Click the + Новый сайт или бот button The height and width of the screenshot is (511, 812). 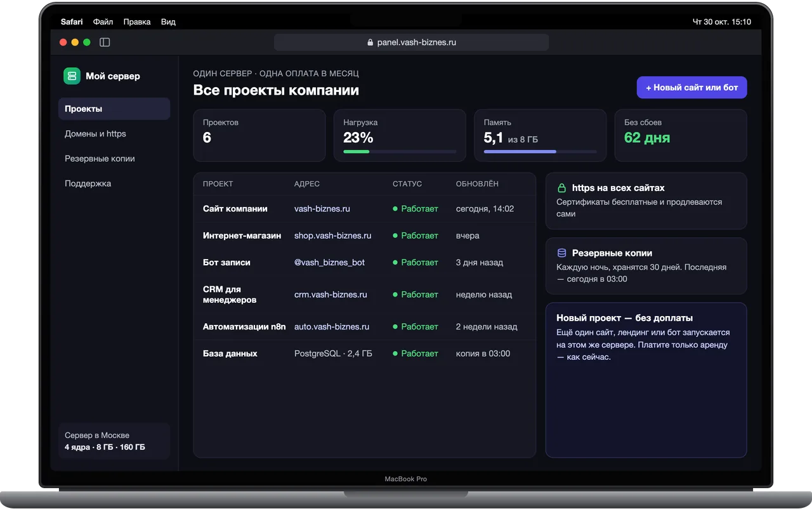(692, 88)
